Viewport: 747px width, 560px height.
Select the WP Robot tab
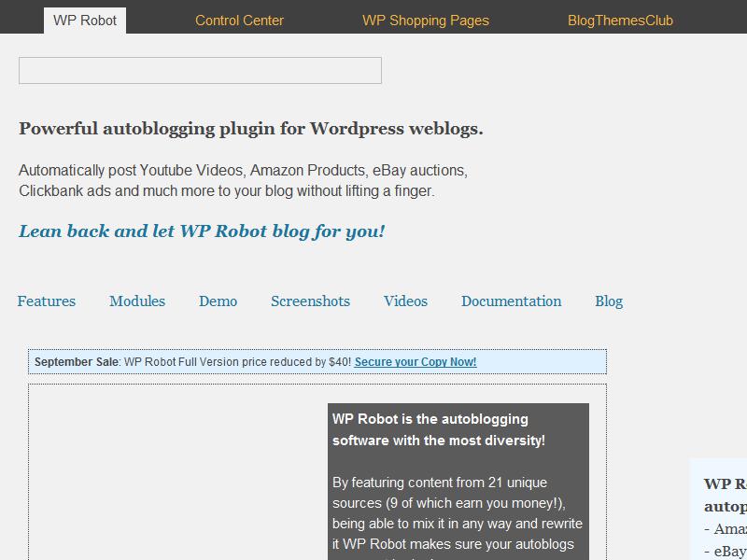85,21
